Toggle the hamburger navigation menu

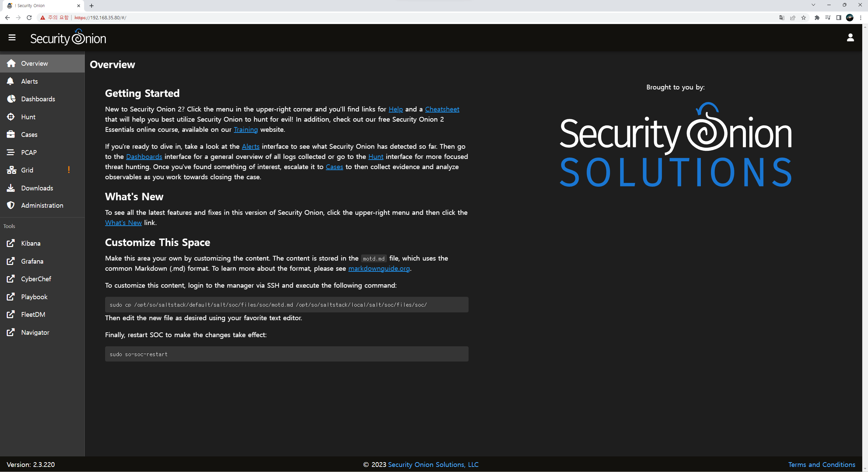(x=12, y=38)
